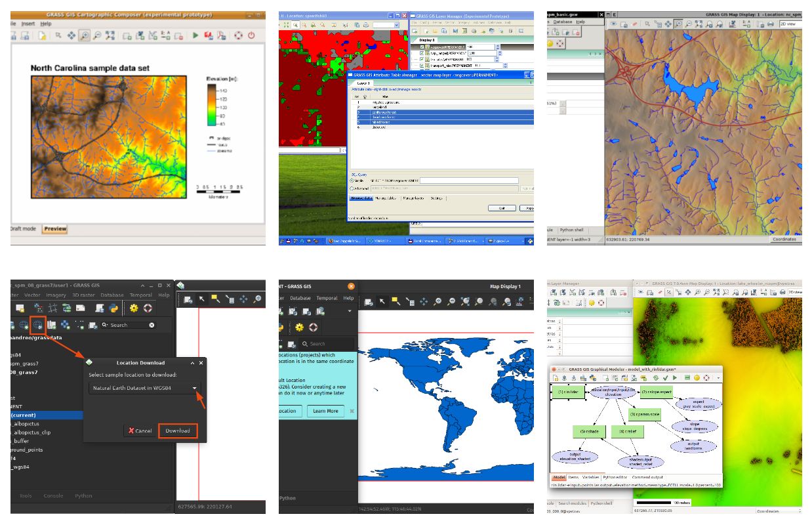812x529 pixels.
Task: Click Download in the Location Download dialog
Action: [x=177, y=431]
